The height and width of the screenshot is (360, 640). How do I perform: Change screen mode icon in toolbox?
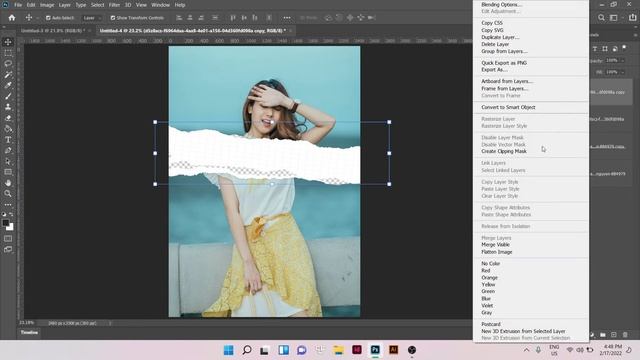(x=8, y=249)
